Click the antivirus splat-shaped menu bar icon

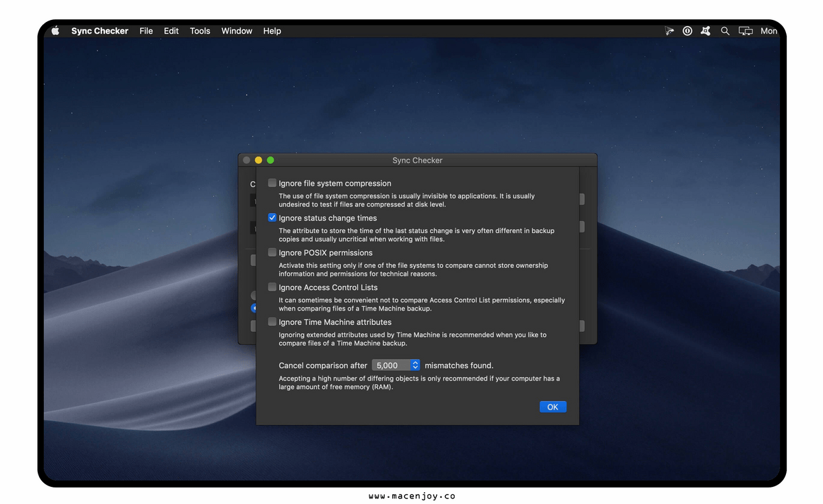click(x=706, y=31)
